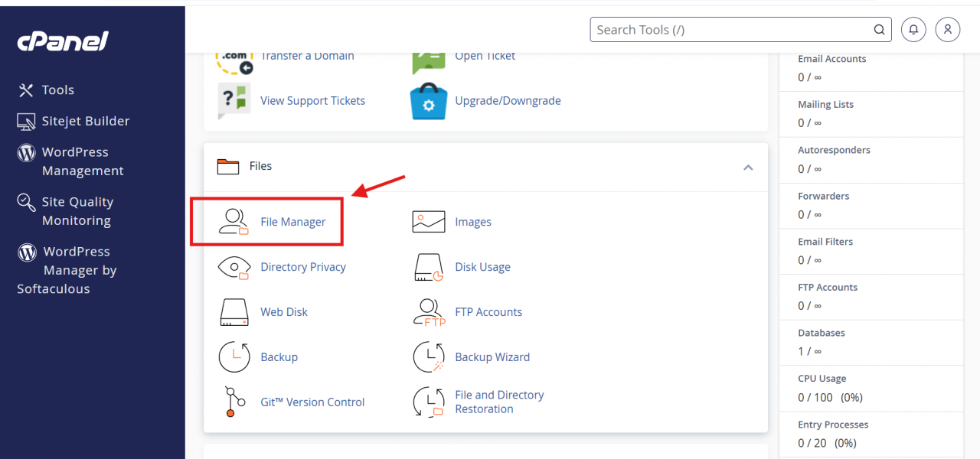The image size is (980, 459).
Task: Open WordPress Manager by Softaculous
Action: point(67,270)
